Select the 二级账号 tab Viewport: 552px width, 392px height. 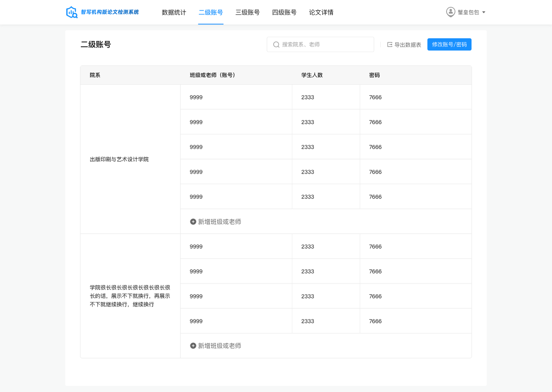[211, 13]
